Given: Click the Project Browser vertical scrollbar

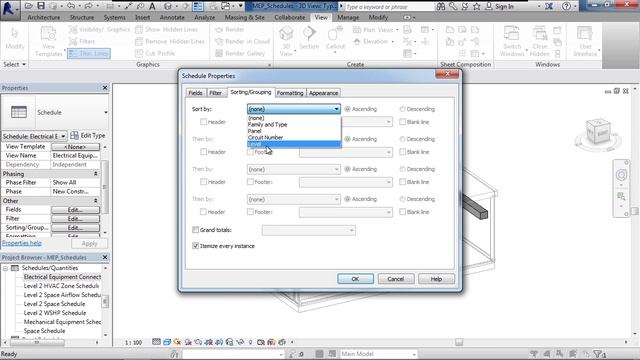Looking at the screenshot, I should point(106,301).
